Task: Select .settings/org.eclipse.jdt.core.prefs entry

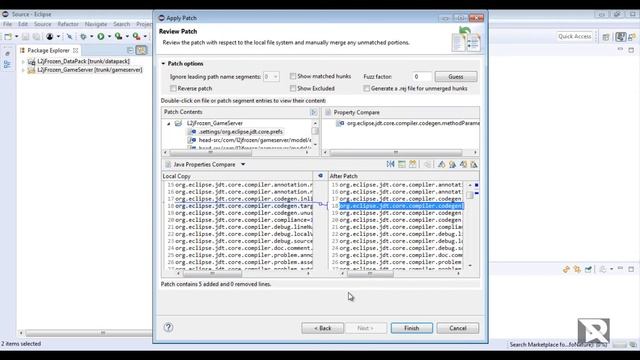Action: 241,131
